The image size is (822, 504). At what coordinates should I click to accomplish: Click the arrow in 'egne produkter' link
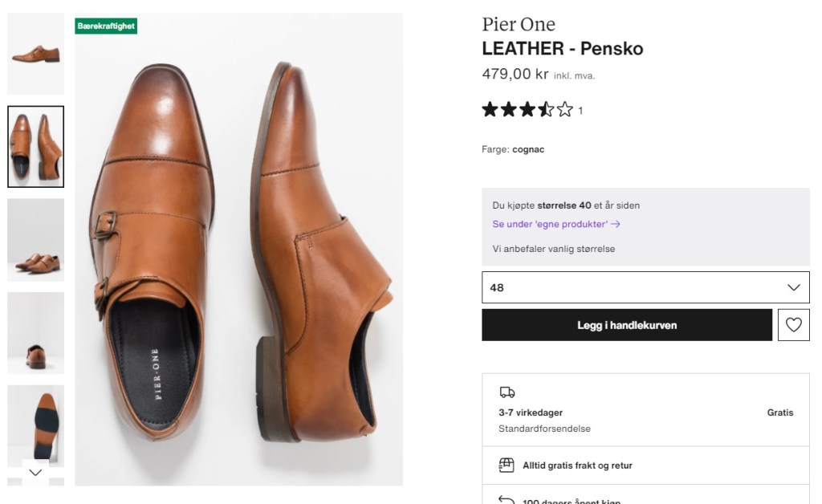616,225
